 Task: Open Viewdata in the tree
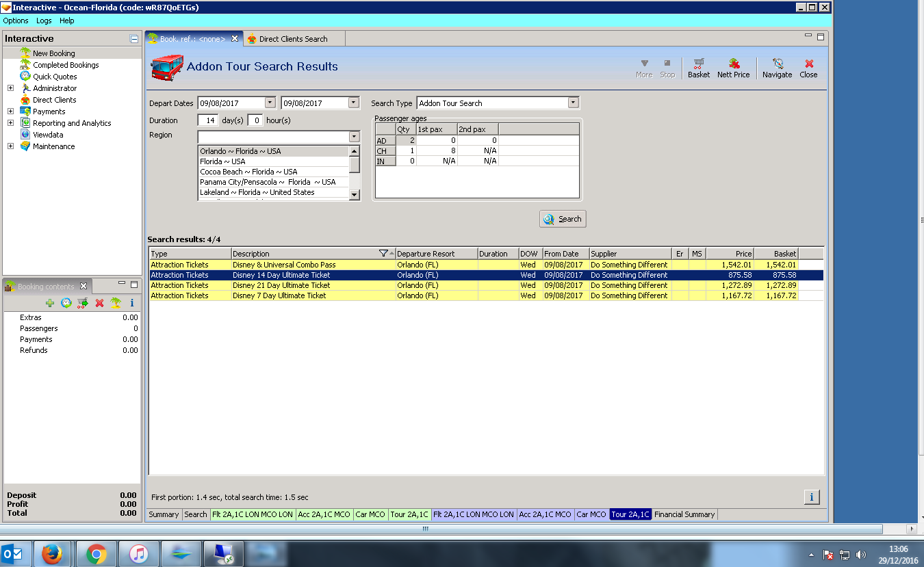(48, 135)
